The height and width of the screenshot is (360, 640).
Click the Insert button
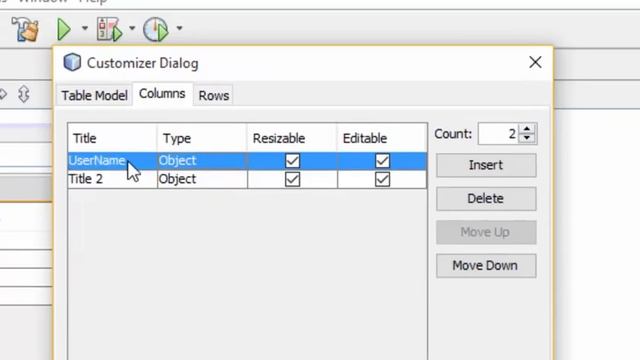tap(486, 165)
